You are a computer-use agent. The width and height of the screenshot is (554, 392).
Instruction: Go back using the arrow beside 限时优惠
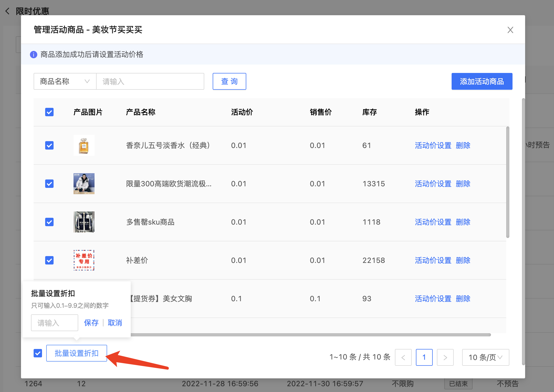(x=7, y=11)
